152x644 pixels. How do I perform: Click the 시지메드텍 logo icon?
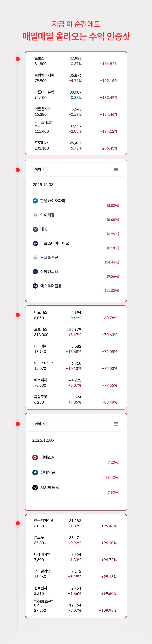pyautogui.click(x=35, y=487)
